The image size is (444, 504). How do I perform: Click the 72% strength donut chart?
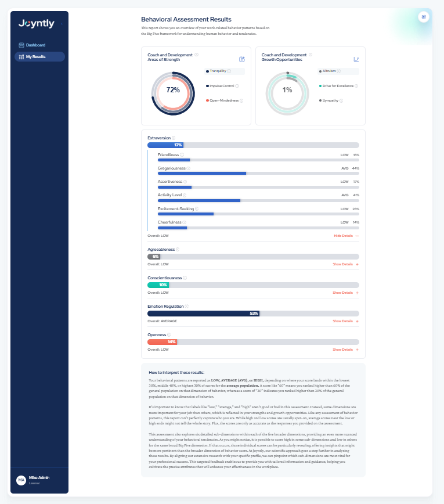[x=173, y=91]
